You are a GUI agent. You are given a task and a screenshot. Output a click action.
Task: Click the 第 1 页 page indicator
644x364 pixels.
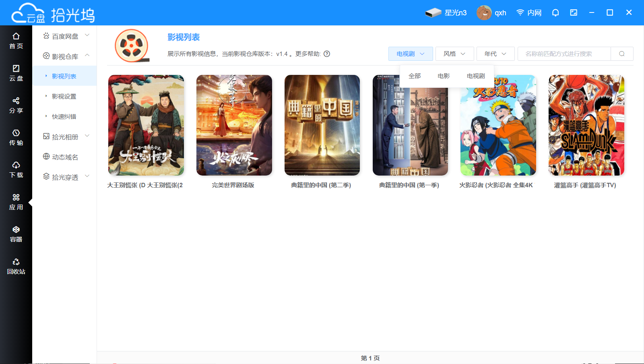370,358
